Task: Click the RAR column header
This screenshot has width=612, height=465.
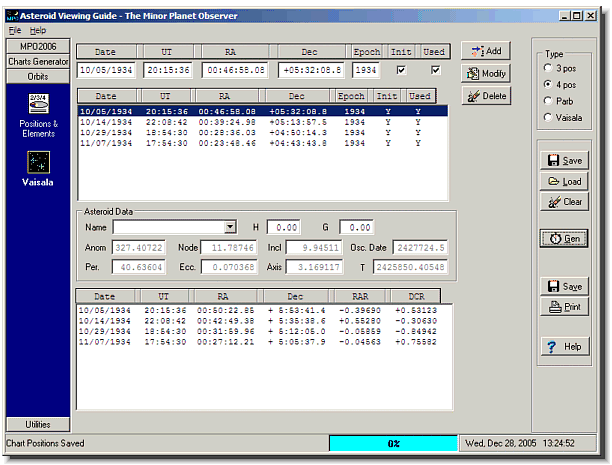Action: pyautogui.click(x=360, y=296)
